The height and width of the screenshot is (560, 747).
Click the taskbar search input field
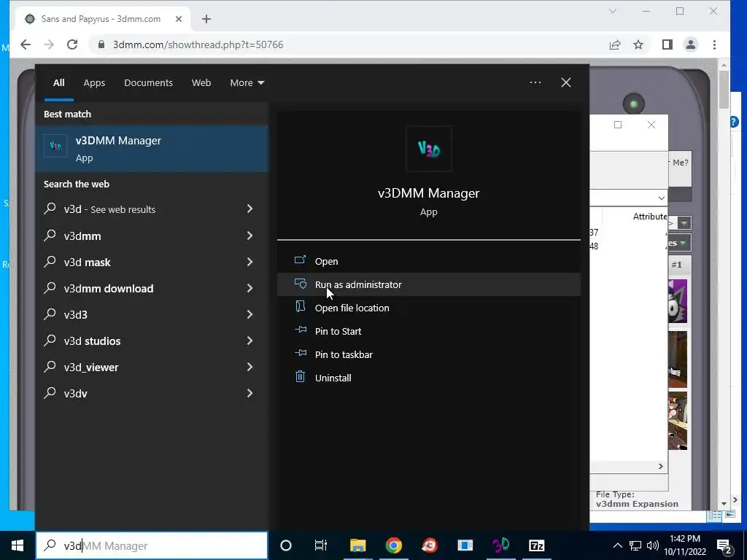click(152, 545)
